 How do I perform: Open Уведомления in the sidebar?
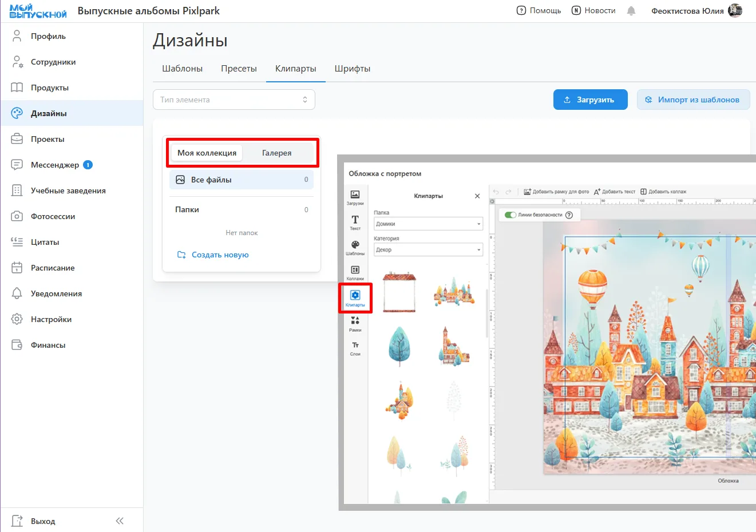coord(72,293)
